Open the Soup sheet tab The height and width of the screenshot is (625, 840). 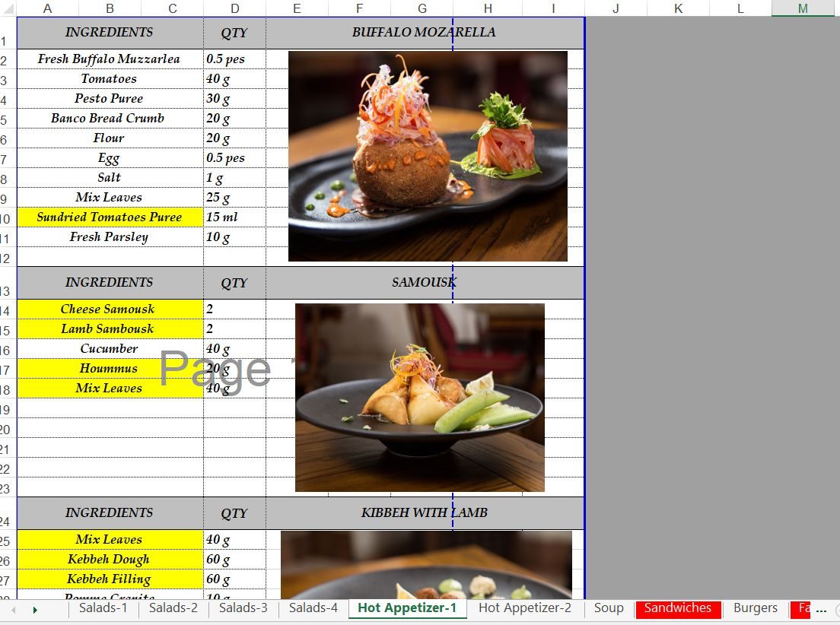[x=609, y=608]
